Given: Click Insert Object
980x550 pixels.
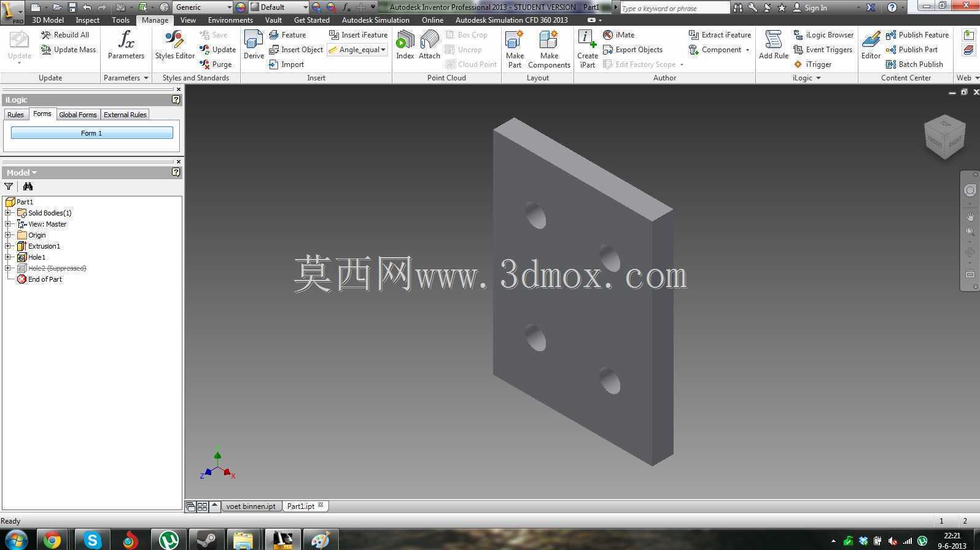Looking at the screenshot, I should click(x=296, y=50).
